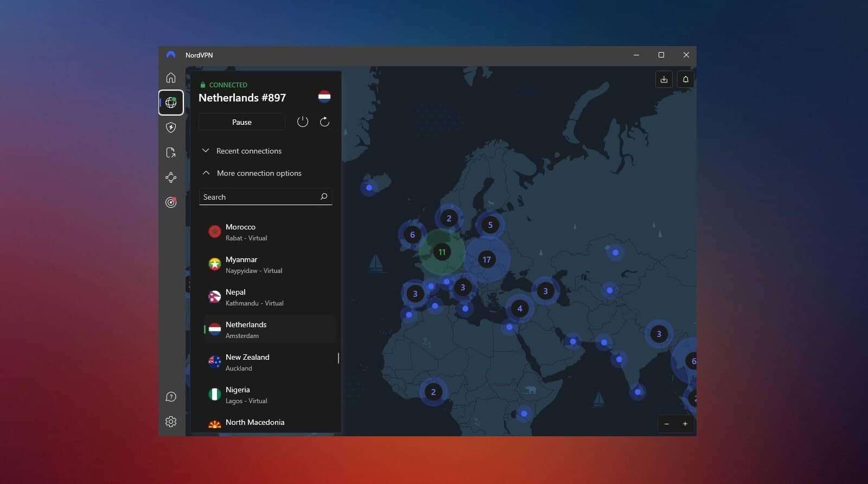Select the 2 cluster over Scandinavia
Screen dimensions: 868x484
pos(449,218)
